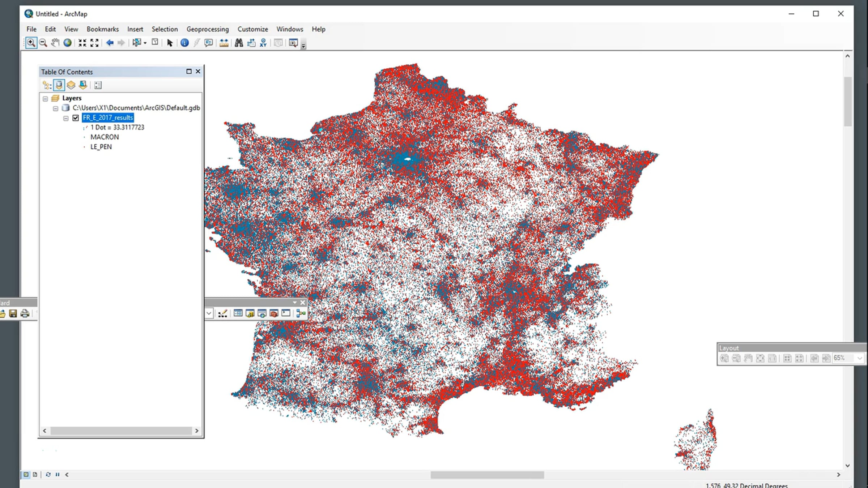Activate the Pan hand tool

(55, 43)
